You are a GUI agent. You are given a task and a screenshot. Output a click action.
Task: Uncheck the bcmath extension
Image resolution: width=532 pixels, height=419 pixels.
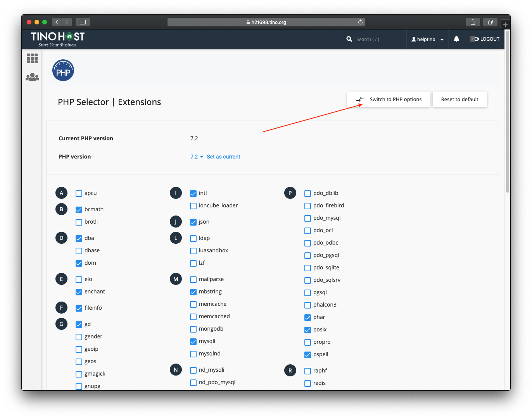(x=79, y=210)
